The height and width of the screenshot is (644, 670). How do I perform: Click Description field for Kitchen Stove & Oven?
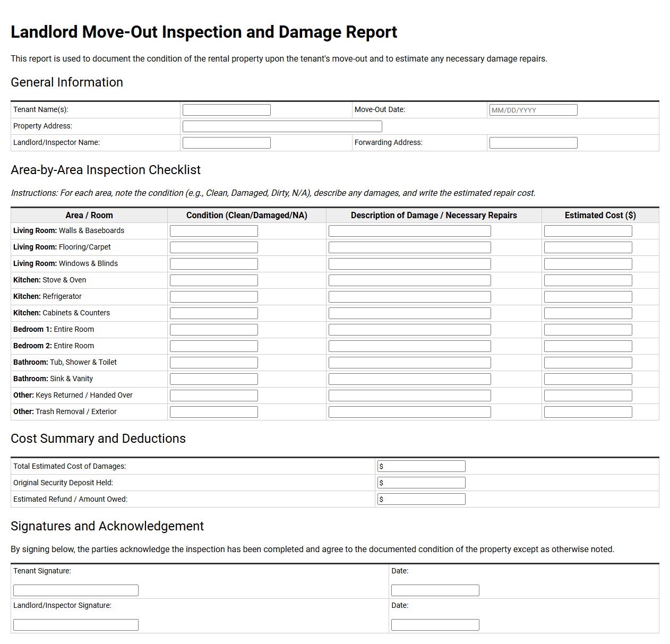tap(410, 280)
